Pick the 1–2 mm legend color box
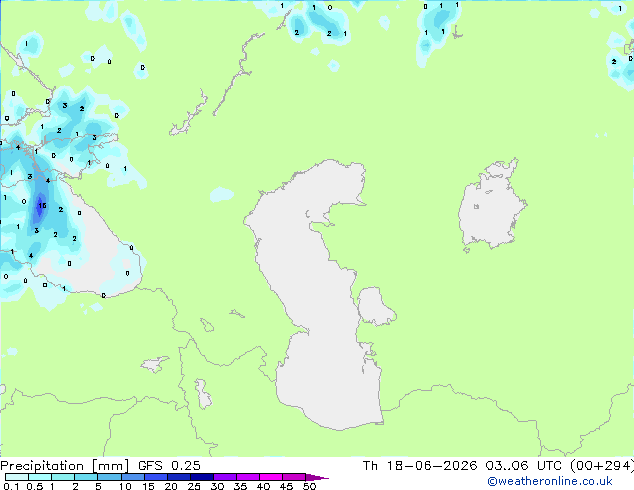This screenshot has width=634, height=490. (63, 477)
